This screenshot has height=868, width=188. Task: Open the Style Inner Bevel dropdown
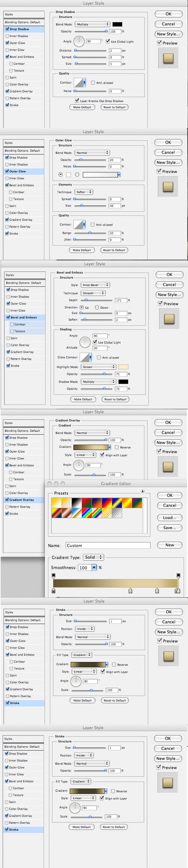pos(95,285)
